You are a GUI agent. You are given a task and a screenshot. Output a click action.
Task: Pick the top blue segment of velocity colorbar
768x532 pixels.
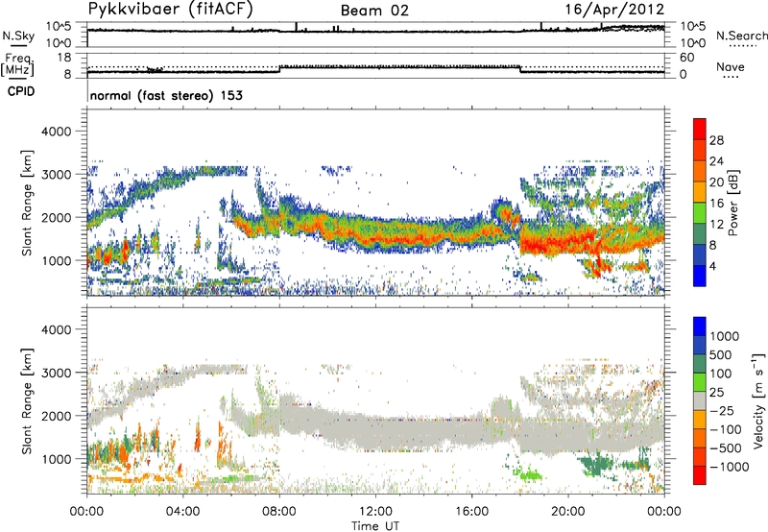tap(700, 326)
